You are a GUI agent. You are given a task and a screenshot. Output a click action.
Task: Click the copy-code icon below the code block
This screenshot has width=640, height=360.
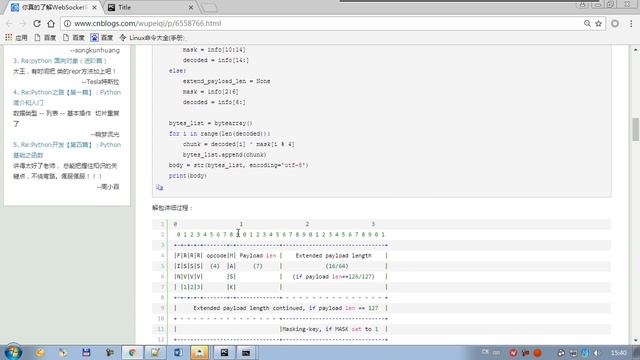coord(159,187)
